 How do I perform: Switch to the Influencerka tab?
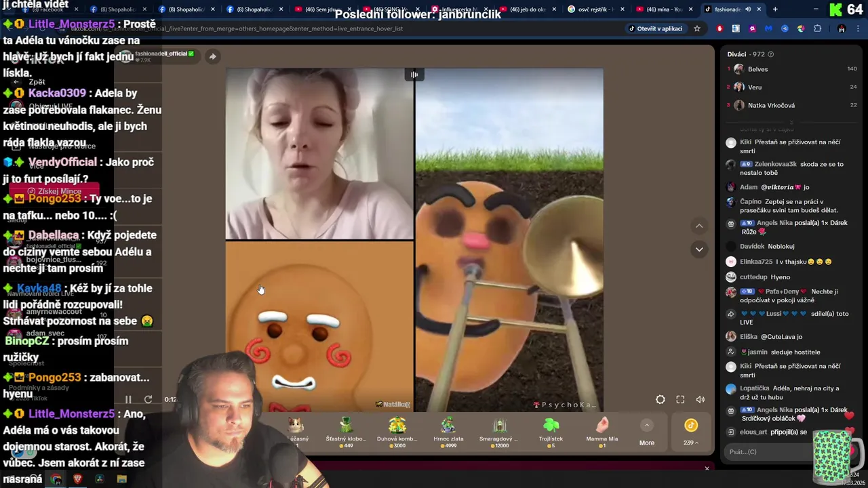point(459,9)
